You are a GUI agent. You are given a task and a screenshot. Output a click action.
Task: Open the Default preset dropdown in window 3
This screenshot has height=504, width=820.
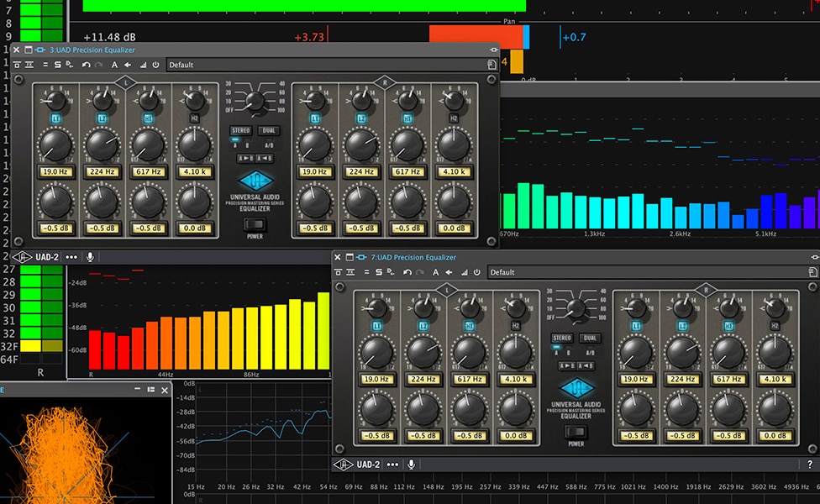click(x=326, y=65)
